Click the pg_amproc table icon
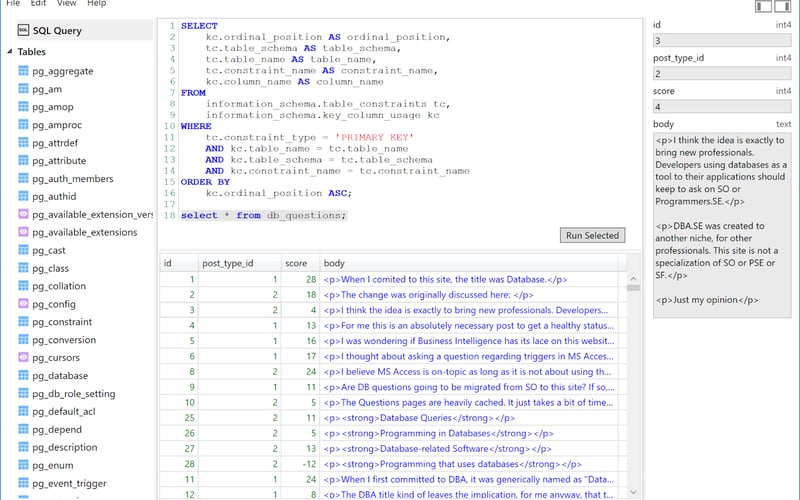This screenshot has width=800, height=500. [23, 124]
